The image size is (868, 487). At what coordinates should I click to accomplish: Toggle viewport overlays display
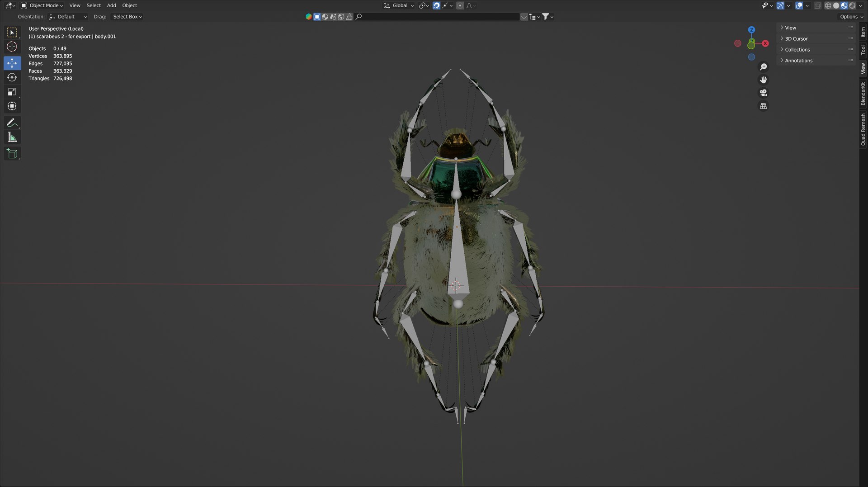(799, 5)
